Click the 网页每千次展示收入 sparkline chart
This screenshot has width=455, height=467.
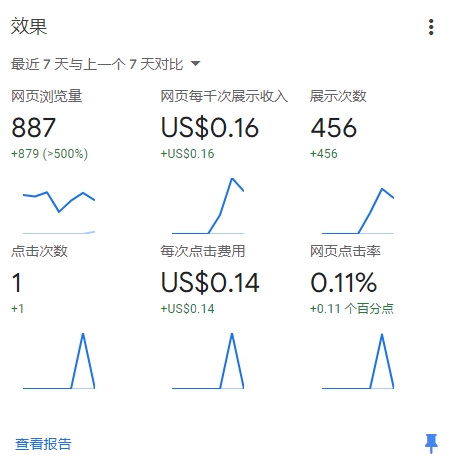(x=208, y=206)
